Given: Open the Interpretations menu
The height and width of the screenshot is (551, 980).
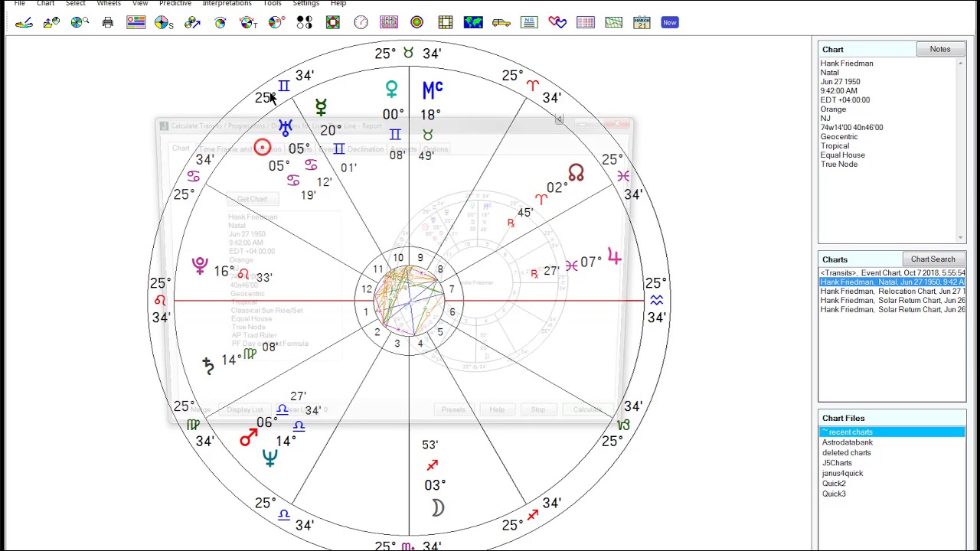Looking at the screenshot, I should pos(227,3).
